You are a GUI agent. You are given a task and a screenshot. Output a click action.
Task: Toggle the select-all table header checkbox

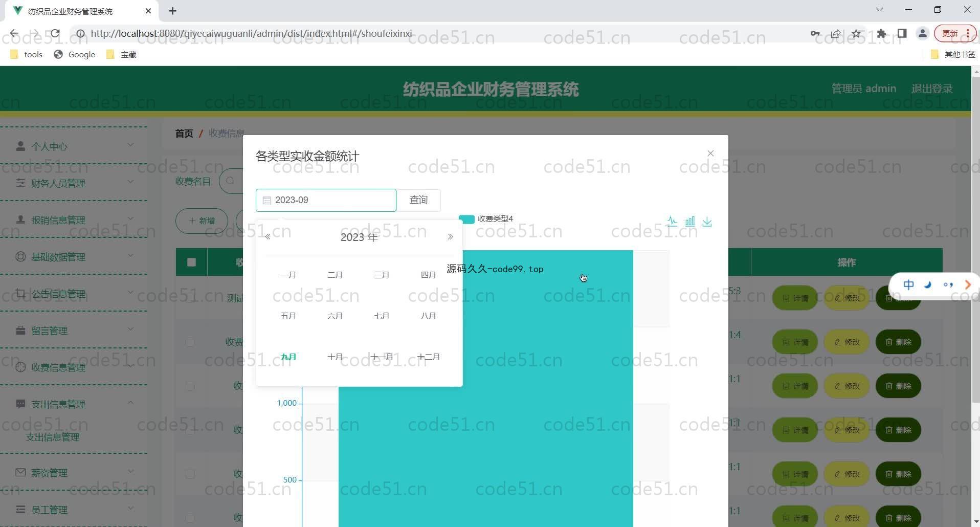191,262
